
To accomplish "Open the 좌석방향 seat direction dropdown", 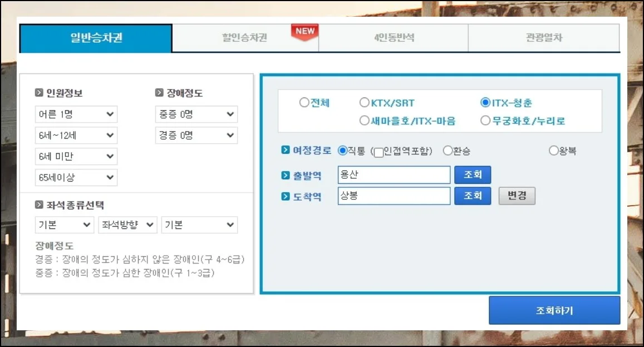I will tap(127, 225).
